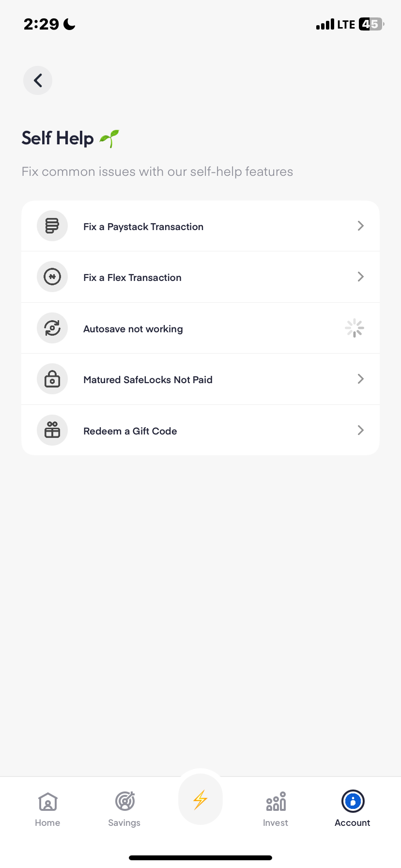This screenshot has width=401, height=868.
Task: Tap the lightning bolt quick-action button
Action: (200, 800)
